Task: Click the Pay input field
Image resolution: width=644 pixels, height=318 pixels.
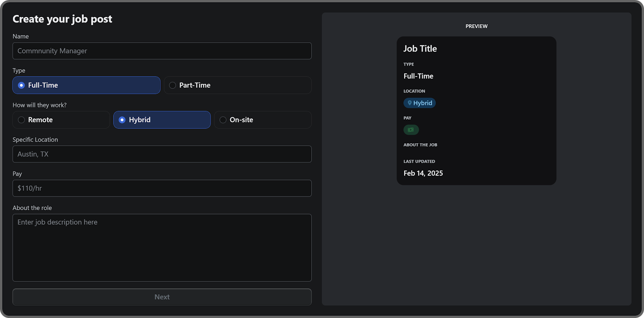Action: pyautogui.click(x=162, y=188)
